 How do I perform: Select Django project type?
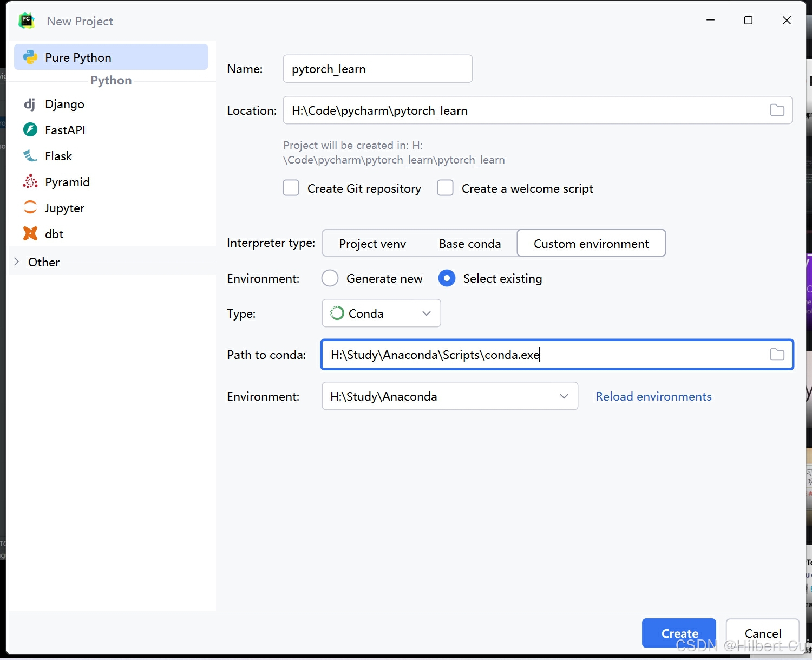(111, 104)
